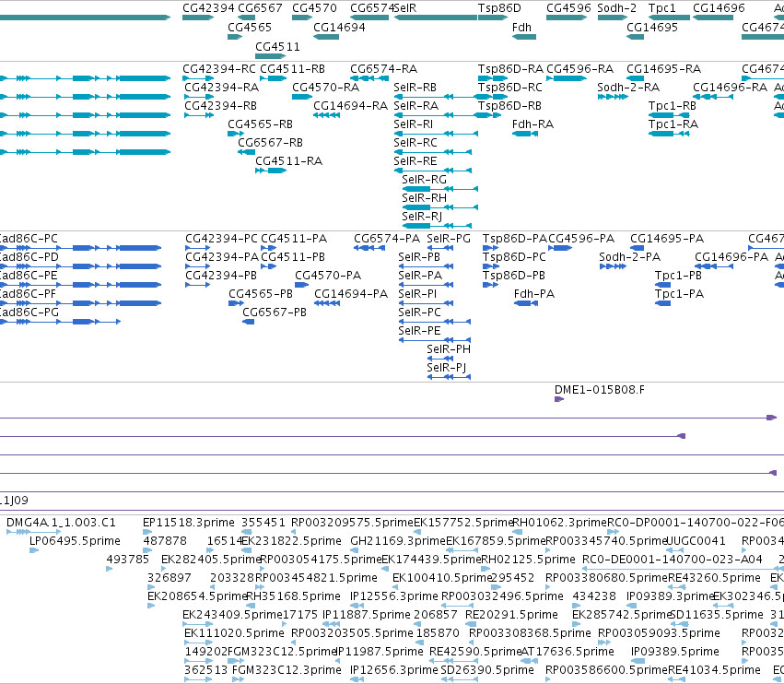Select EST label '493785'
Image resolution: width=784 pixels, height=684 pixels.
[128, 560]
